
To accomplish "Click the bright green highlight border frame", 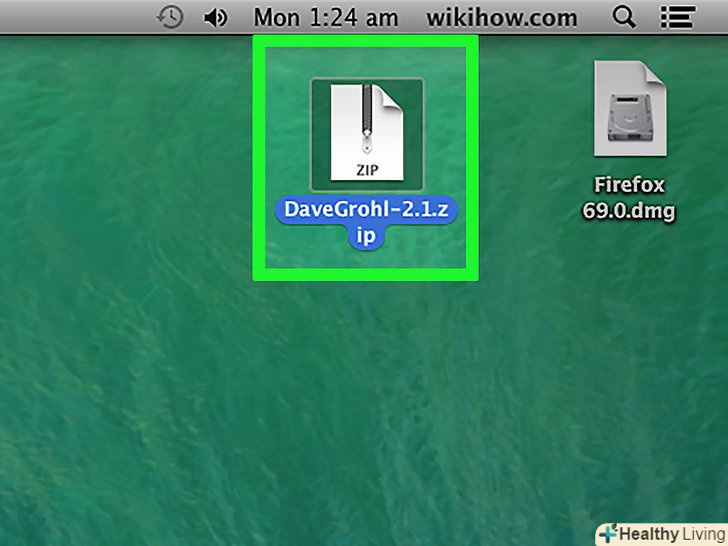I will pos(365,41).
